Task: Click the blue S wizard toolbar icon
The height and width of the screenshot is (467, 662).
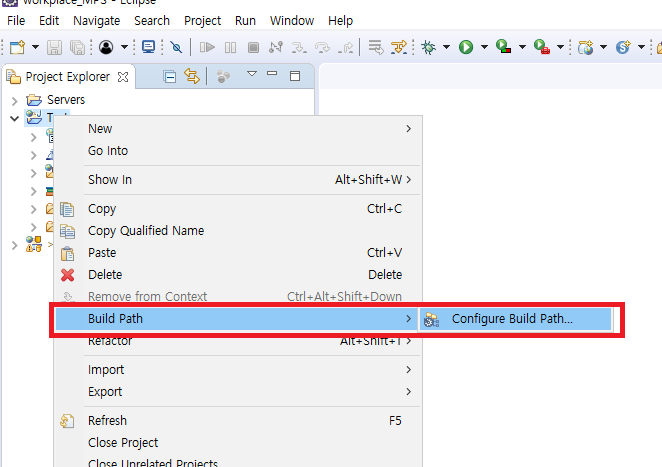Action: 623,47
